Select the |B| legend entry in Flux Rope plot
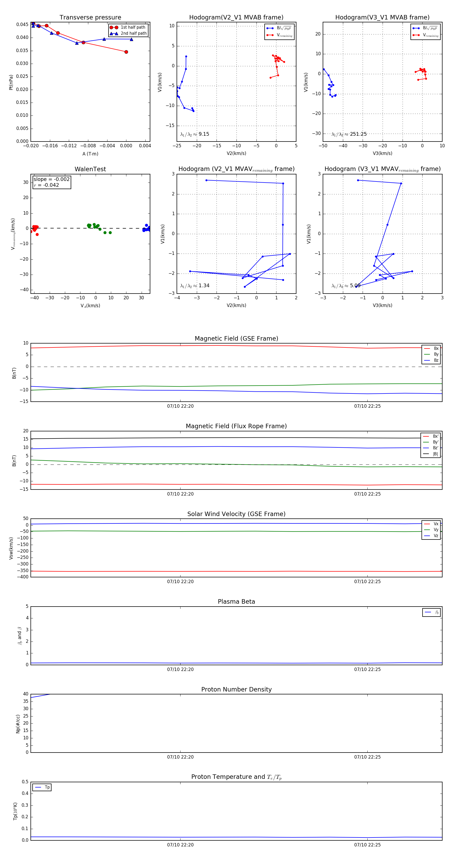Screen dimensions: 473x868 (x=431, y=454)
